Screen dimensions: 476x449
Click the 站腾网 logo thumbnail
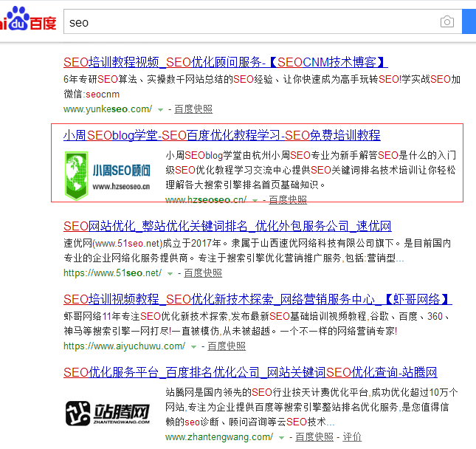(108, 413)
